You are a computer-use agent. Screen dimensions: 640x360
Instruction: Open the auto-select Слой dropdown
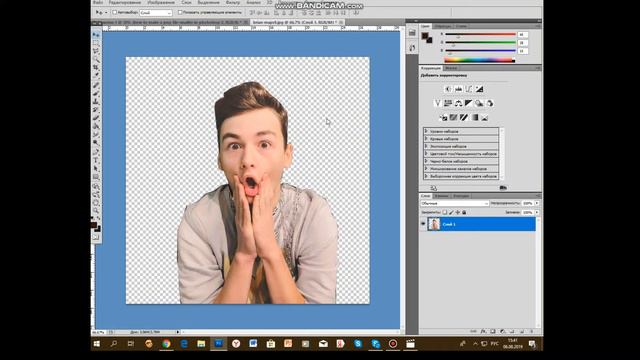coord(156,13)
